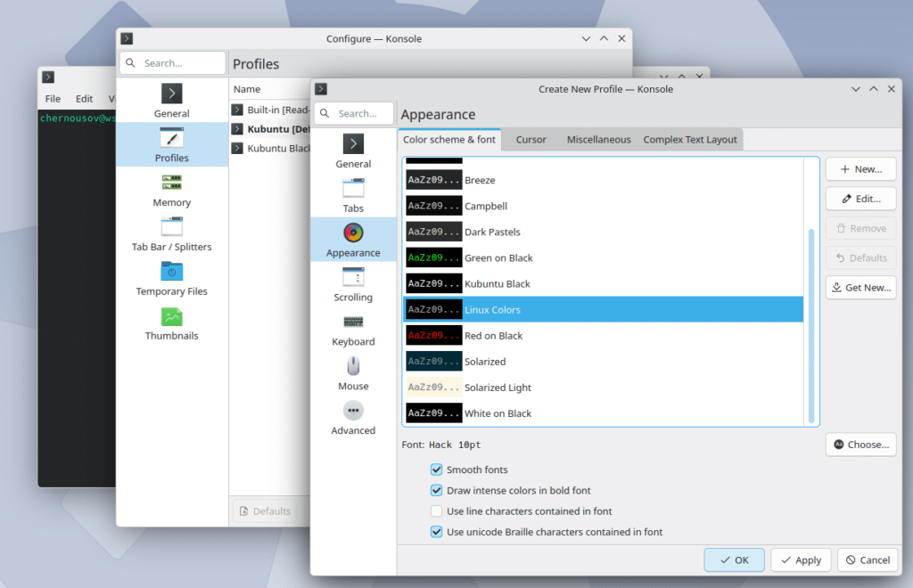Open Thumbnails settings in Configure Konsole
Screen dimensions: 913x588
click(x=171, y=323)
